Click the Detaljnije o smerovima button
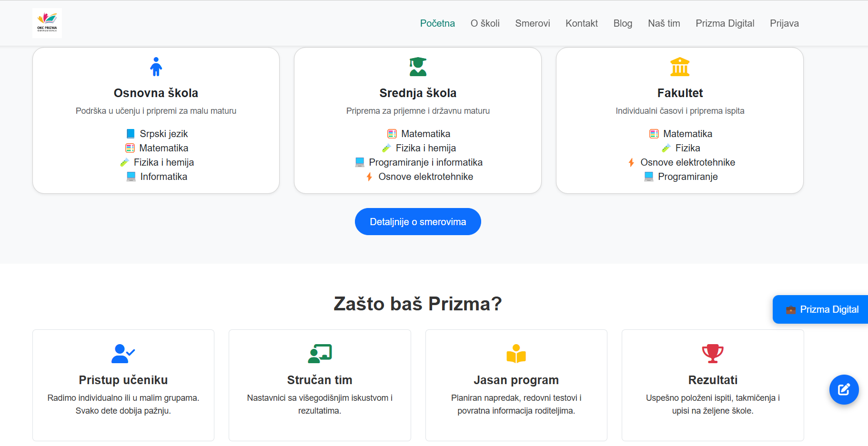Screen dimensions: 868x446 [418, 221]
